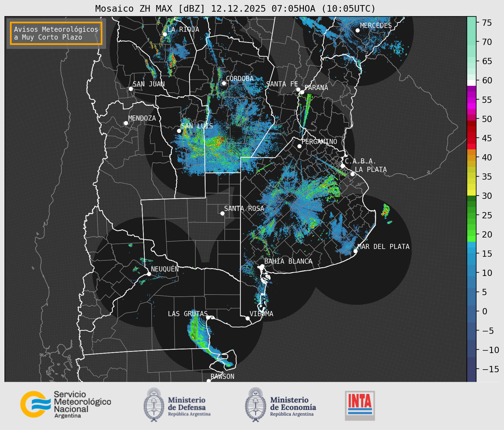
Task: Click the BAHÍA BLANCA city marker
Action: pyautogui.click(x=262, y=266)
